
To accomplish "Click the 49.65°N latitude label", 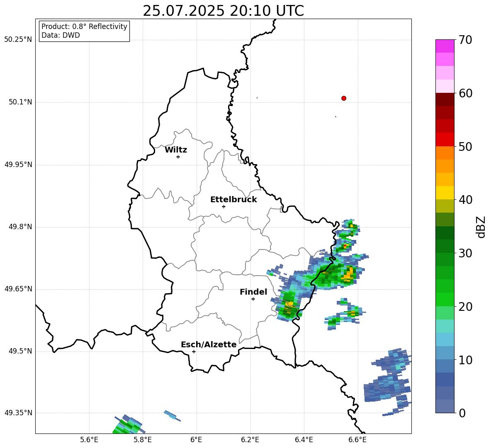I will point(18,289).
